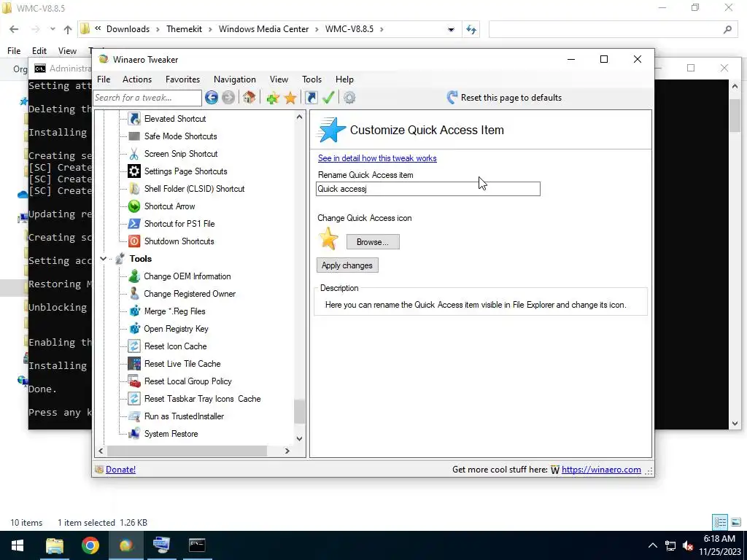Select Reset Tasbkar Tray Icons Cache item
747x560 pixels.
pos(203,399)
